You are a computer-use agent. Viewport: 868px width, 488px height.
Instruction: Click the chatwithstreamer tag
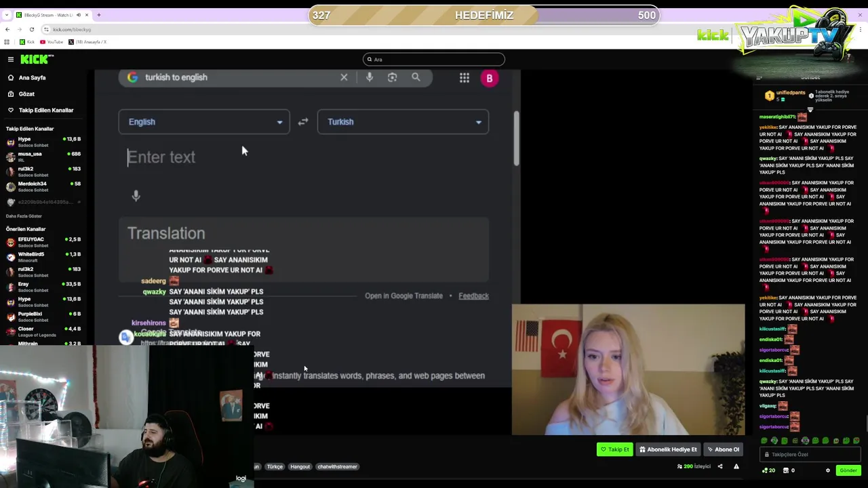click(x=337, y=467)
